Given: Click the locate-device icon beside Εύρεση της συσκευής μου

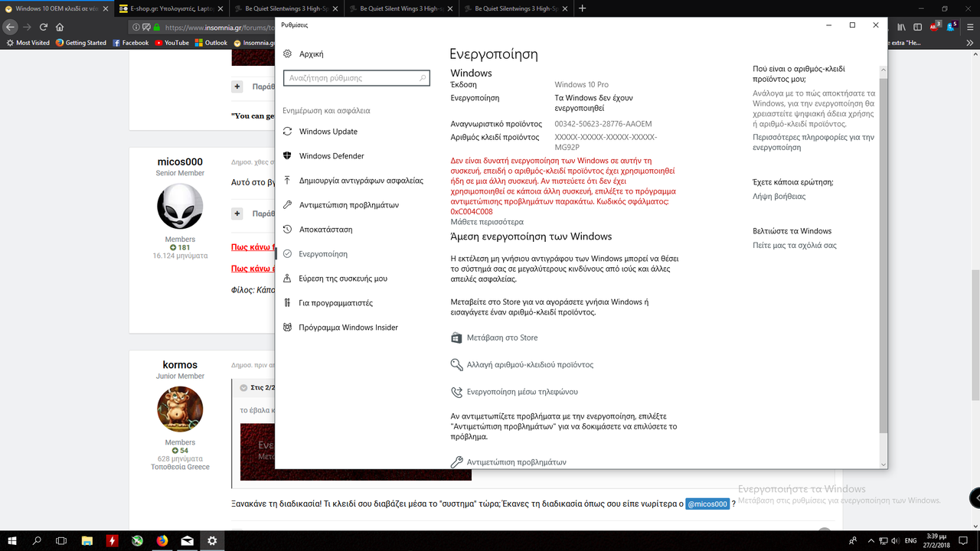Looking at the screenshot, I should click(288, 279).
